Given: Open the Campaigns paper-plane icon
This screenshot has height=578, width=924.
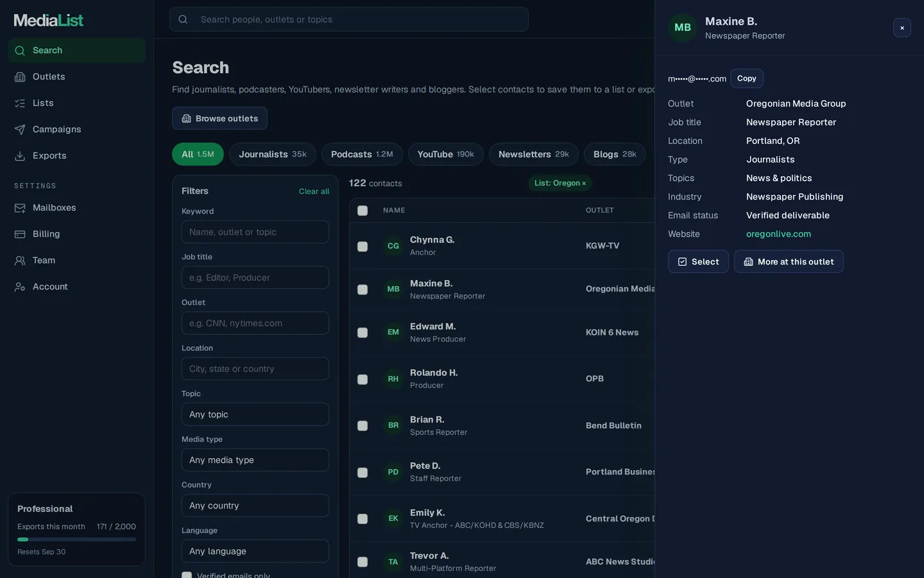Looking at the screenshot, I should (20, 130).
